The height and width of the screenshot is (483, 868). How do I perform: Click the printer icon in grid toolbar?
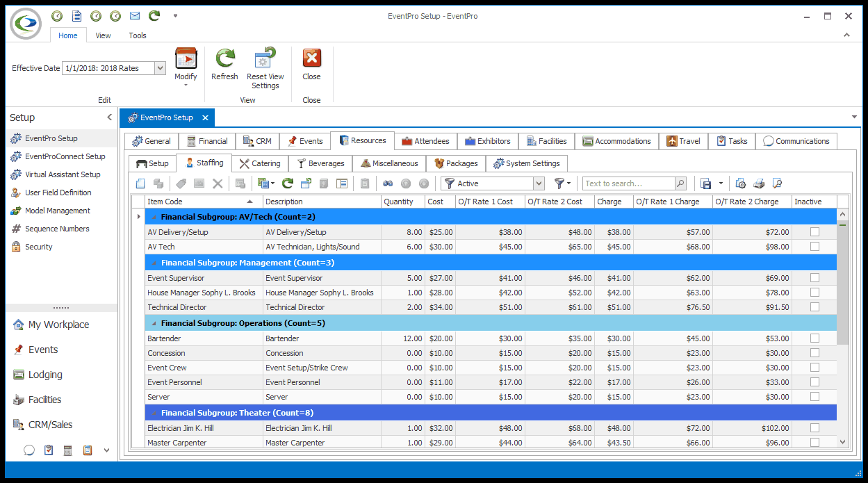[760, 183]
